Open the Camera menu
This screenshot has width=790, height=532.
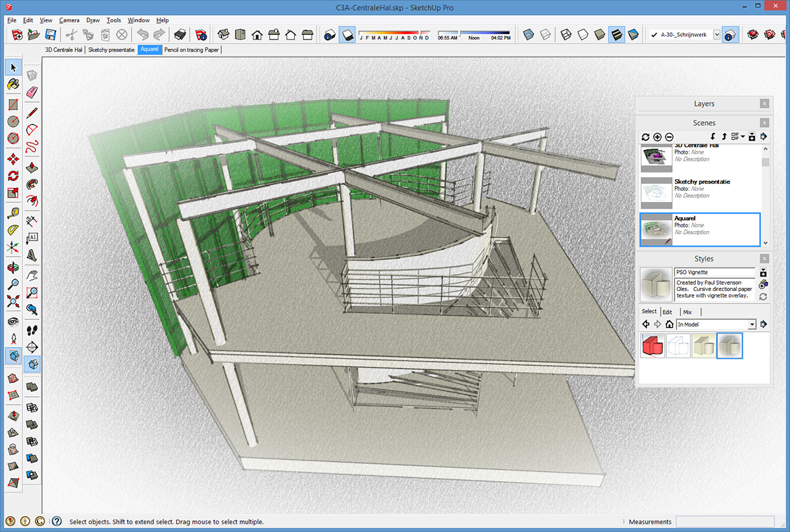click(69, 20)
